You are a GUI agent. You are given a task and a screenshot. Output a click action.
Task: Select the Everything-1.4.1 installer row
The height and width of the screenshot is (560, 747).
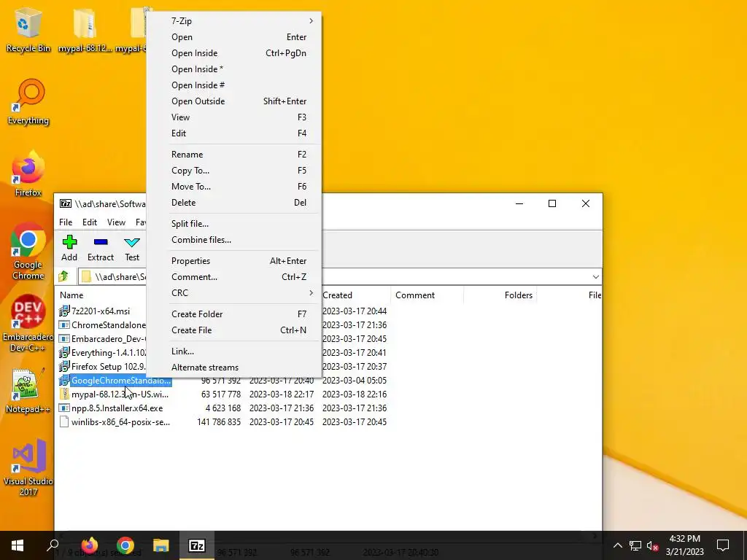102,353
